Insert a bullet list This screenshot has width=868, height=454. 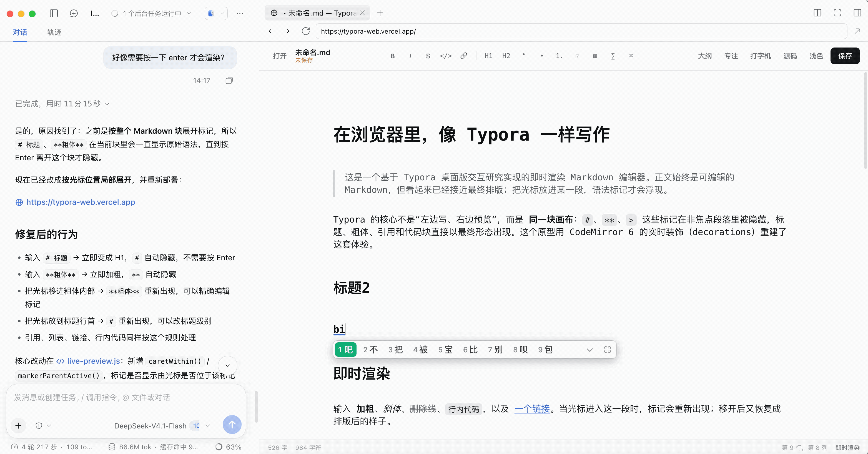542,56
